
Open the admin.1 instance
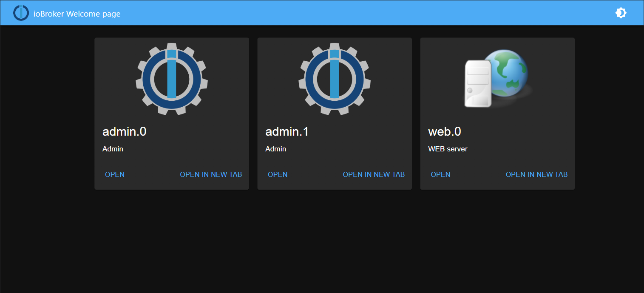pyautogui.click(x=278, y=174)
